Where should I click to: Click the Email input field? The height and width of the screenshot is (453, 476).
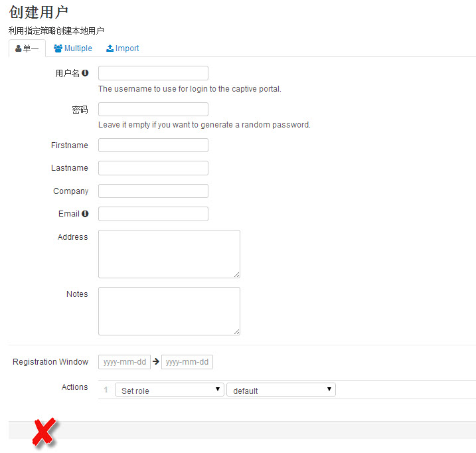click(x=153, y=214)
